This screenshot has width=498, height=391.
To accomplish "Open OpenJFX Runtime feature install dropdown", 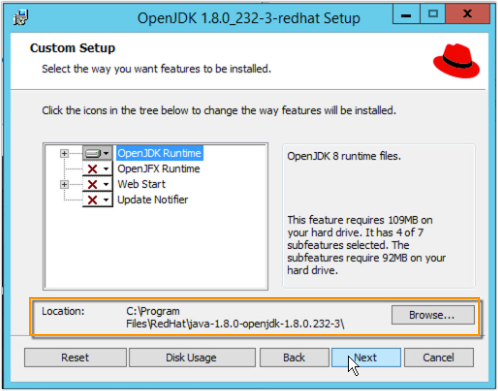I will point(97,169).
